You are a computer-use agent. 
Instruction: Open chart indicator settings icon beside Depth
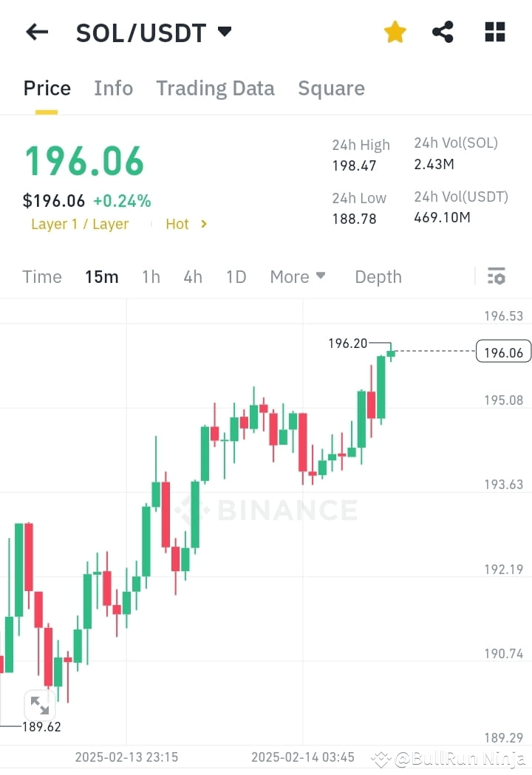tap(496, 276)
